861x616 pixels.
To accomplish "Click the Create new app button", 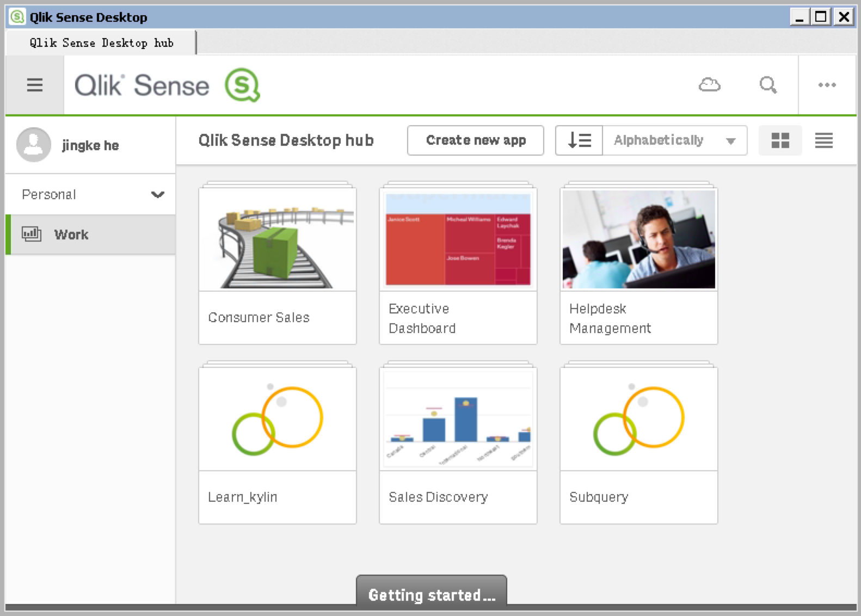I will click(x=476, y=140).
